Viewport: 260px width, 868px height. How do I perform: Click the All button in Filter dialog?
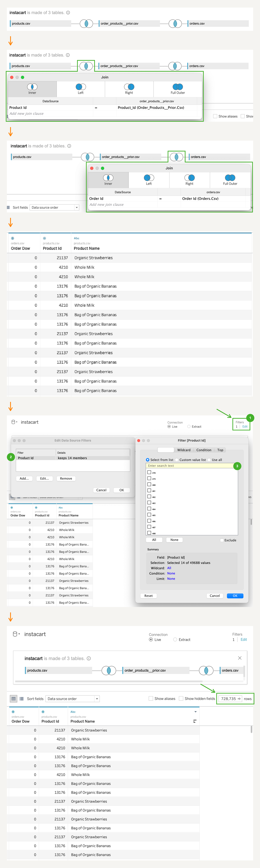click(x=154, y=540)
